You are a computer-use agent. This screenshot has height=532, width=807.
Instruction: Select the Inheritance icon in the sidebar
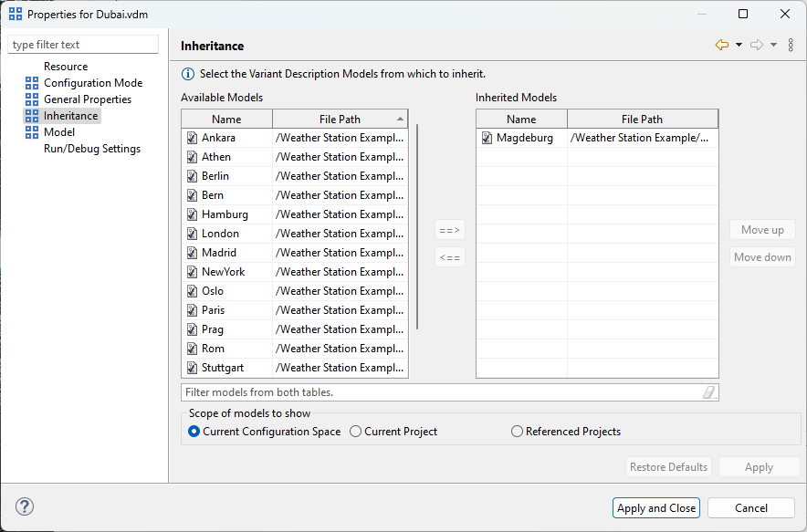[x=32, y=115]
